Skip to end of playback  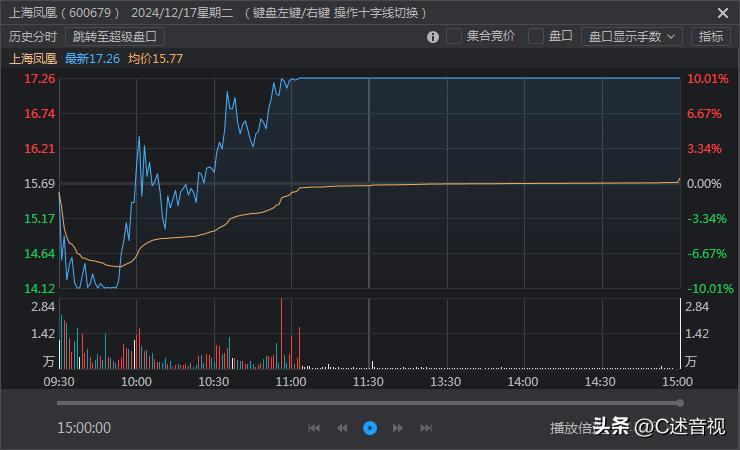(426, 428)
